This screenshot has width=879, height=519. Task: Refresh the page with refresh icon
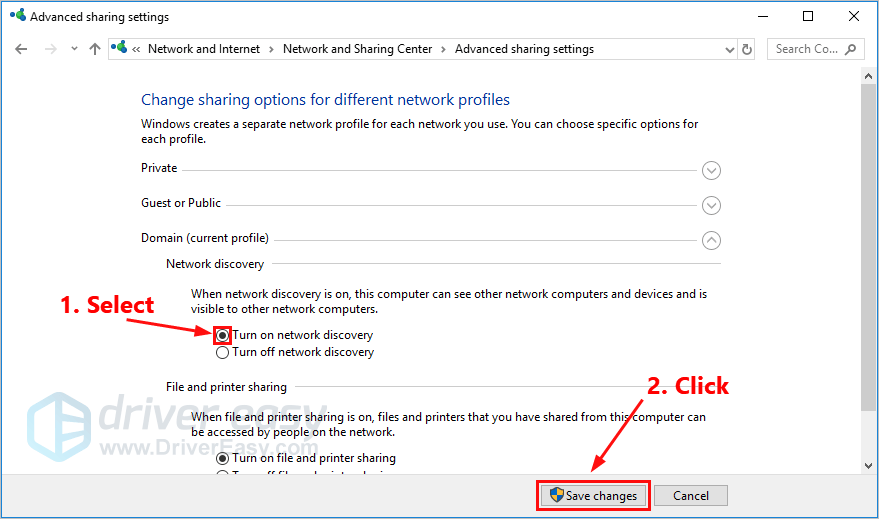tap(747, 49)
